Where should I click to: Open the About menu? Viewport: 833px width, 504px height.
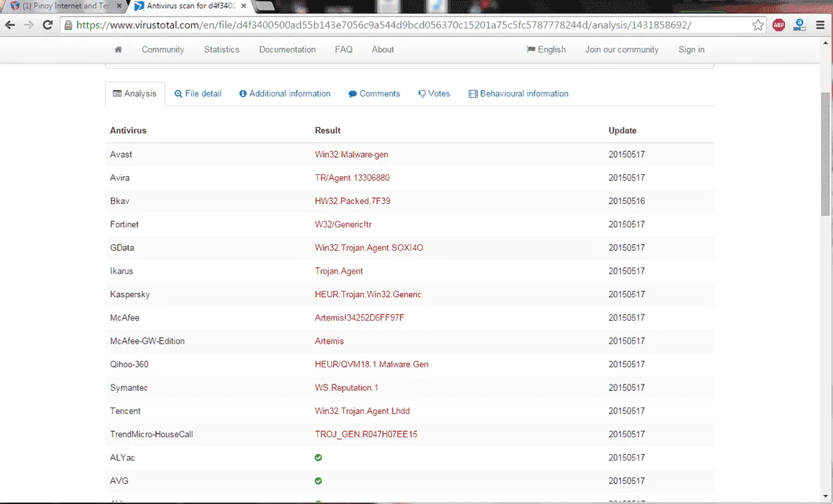coord(383,49)
